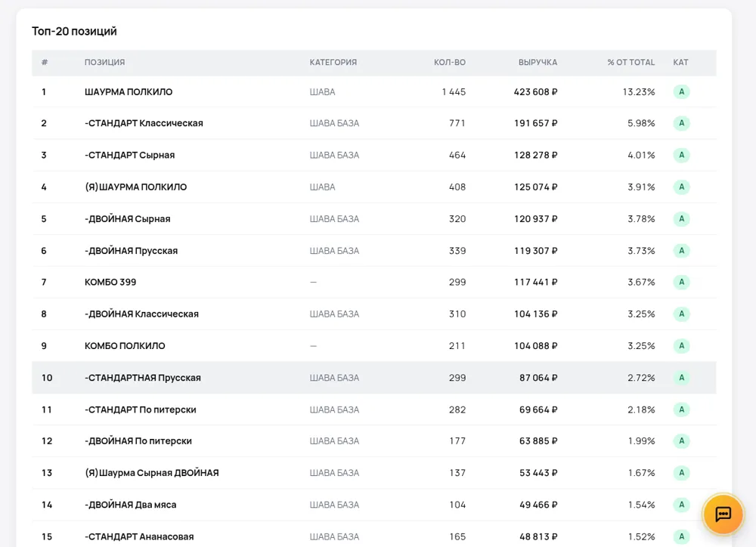Click ШАВА БАЗА category in -ДВОЙНАЯ Два мяса row
Image resolution: width=756 pixels, height=547 pixels.
pos(334,505)
